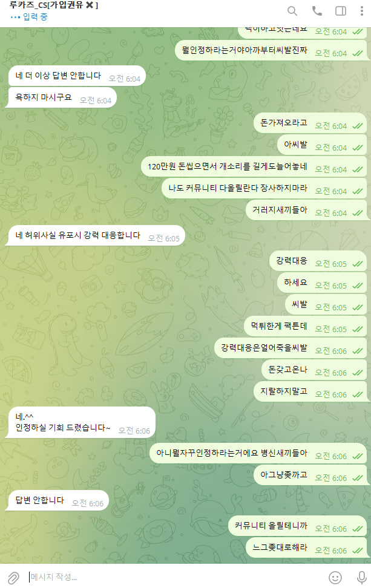The image size is (371, 588).
Task: Click the paperclip attach file icon
Action: coord(13,578)
